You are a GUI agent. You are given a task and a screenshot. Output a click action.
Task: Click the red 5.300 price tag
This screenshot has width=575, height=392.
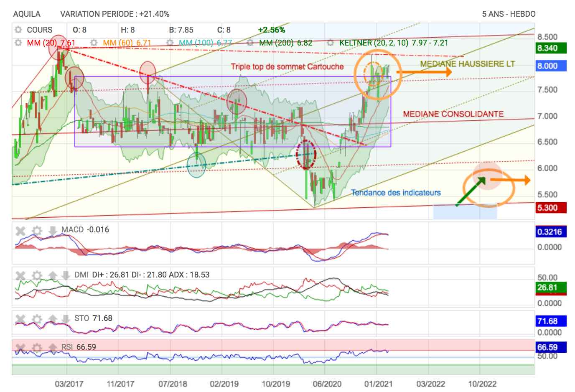tap(551, 208)
